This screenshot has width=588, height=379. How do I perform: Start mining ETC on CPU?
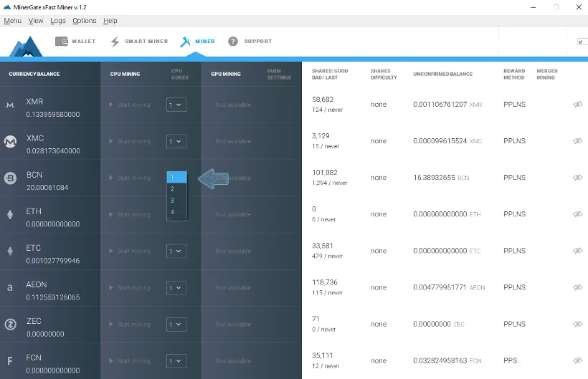pos(130,251)
